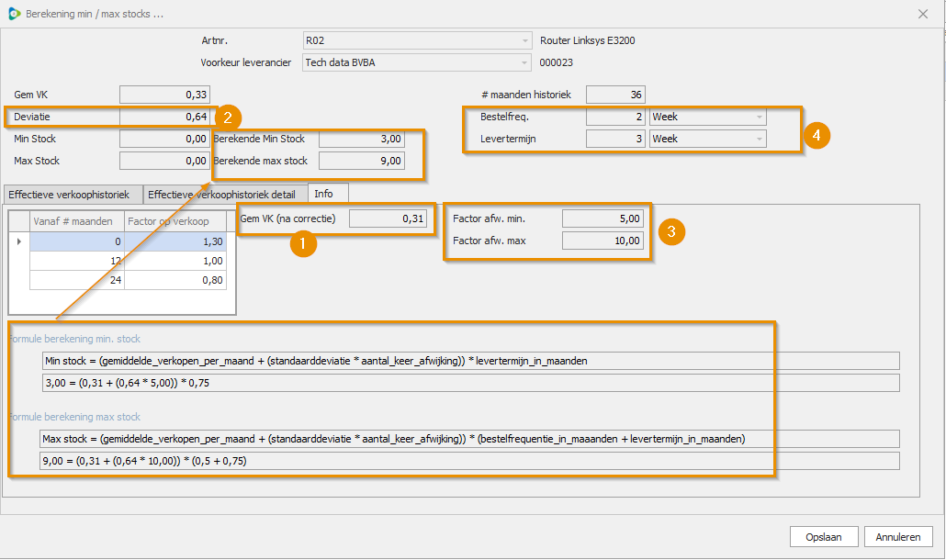Click the Max Stock input field
Image resolution: width=946 pixels, height=560 pixels.
[164, 161]
